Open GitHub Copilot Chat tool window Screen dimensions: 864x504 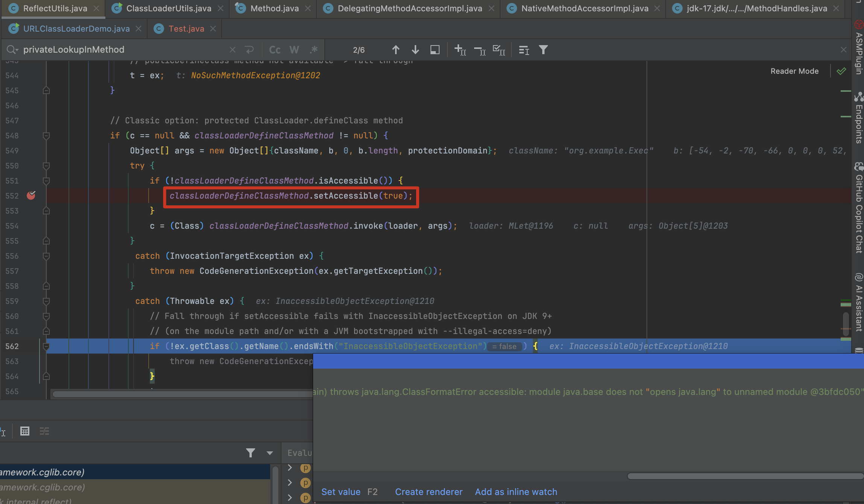[x=858, y=208]
